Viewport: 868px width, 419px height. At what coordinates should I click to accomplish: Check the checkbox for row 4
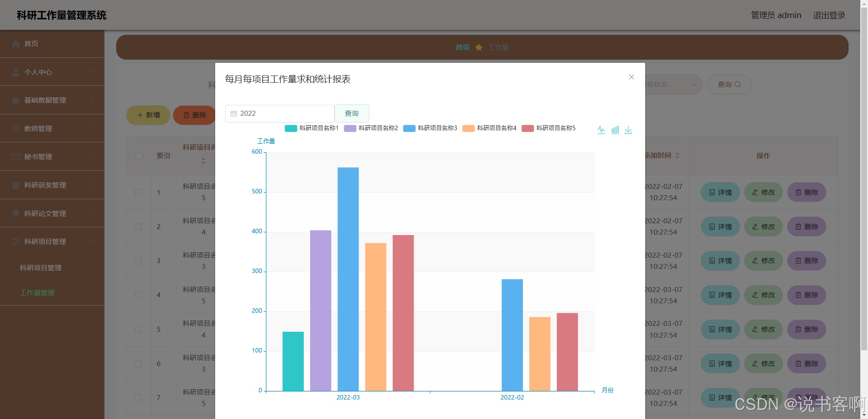coord(138,295)
